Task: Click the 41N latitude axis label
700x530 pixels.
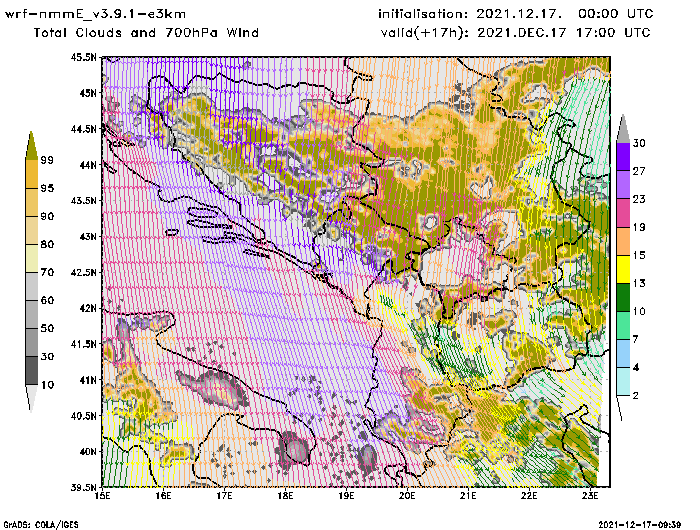Action: 88,380
